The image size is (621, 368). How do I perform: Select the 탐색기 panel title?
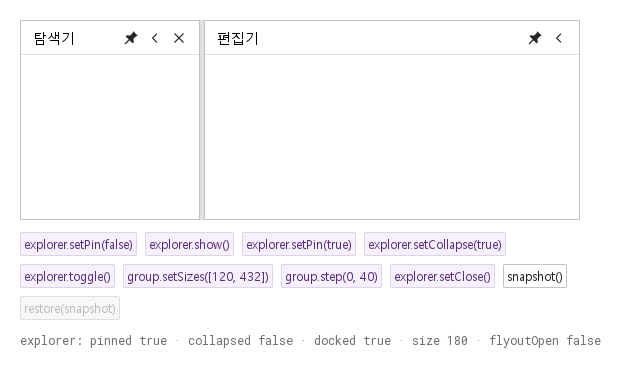point(54,38)
